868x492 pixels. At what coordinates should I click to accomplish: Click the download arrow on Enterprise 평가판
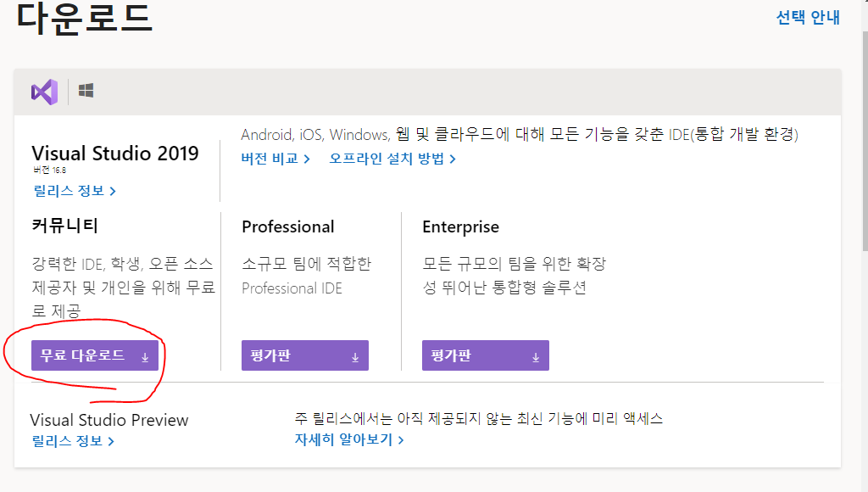[x=536, y=357]
